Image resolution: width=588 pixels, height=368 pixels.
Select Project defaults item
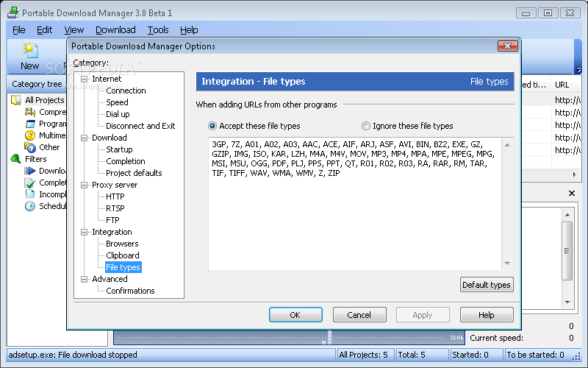click(x=134, y=173)
